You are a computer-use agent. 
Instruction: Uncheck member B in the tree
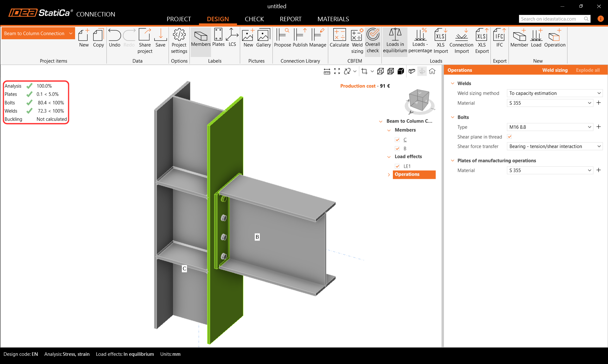pos(397,148)
